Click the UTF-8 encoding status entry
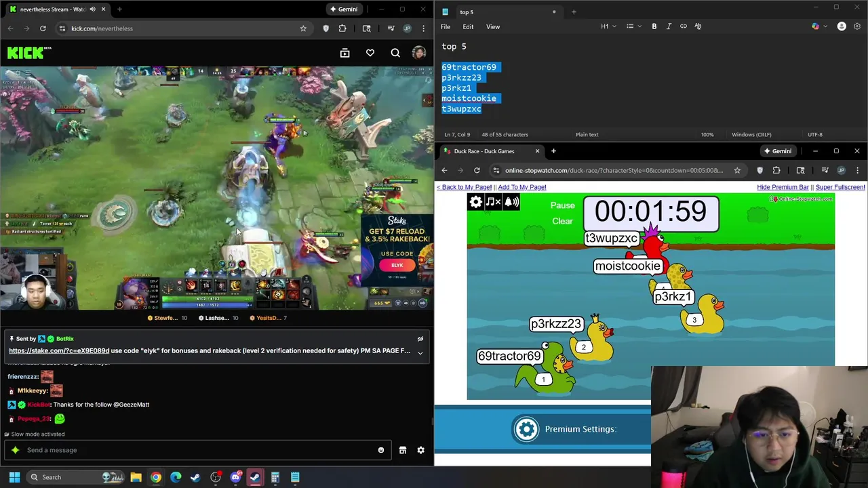Screen dimensions: 868x488 click(815, 135)
